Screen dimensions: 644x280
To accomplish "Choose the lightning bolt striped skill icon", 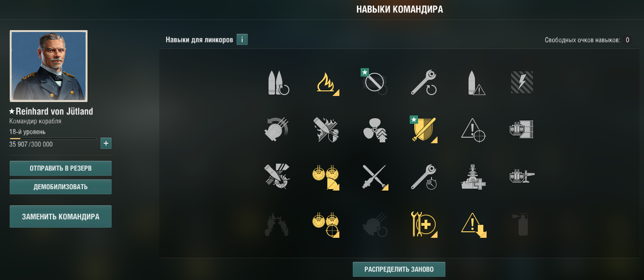I will [522, 83].
